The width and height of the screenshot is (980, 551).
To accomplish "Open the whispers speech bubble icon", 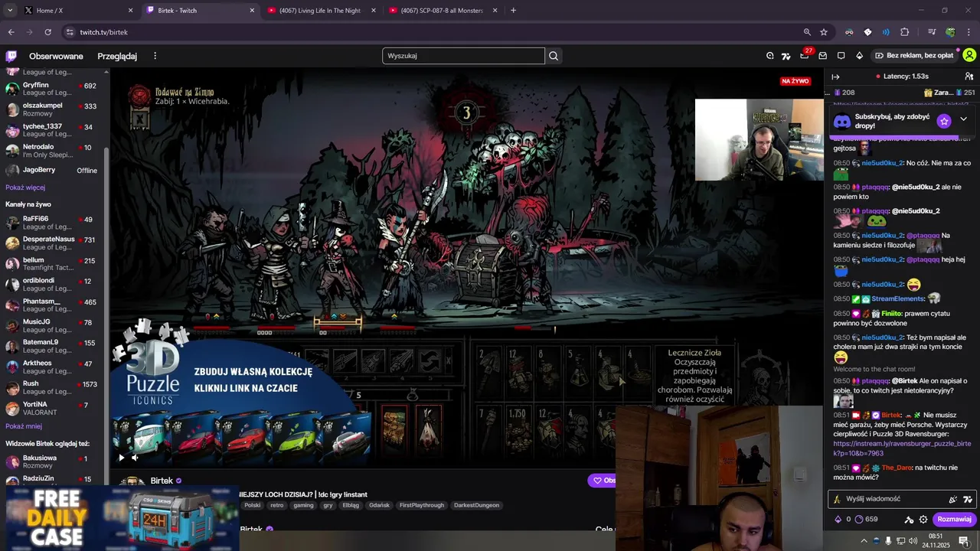I will 841,56.
